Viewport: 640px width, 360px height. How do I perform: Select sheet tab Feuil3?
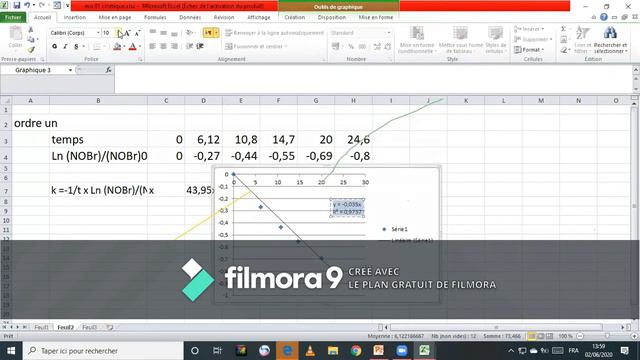(89, 327)
